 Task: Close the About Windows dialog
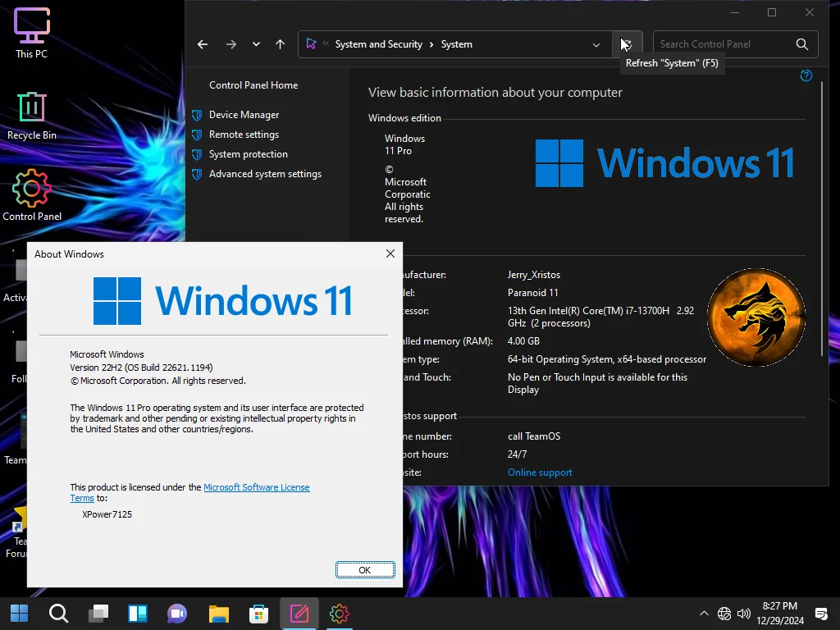390,254
